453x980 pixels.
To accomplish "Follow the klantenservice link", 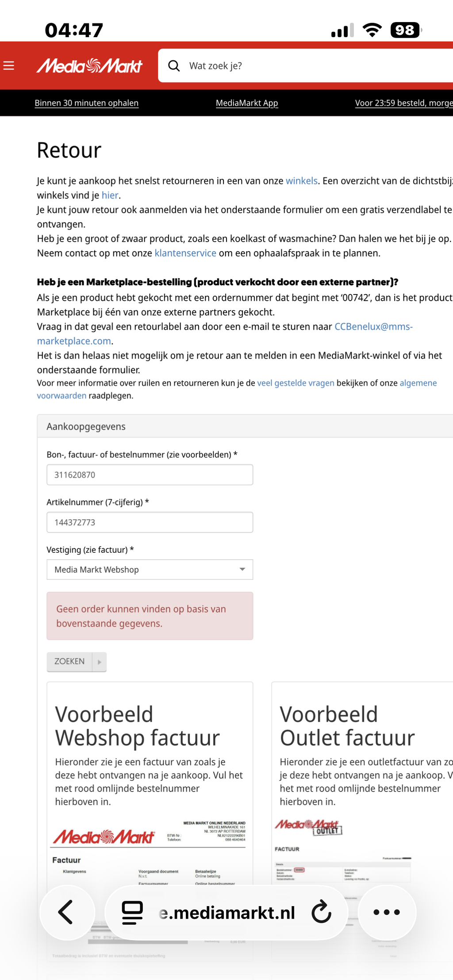I will point(185,253).
